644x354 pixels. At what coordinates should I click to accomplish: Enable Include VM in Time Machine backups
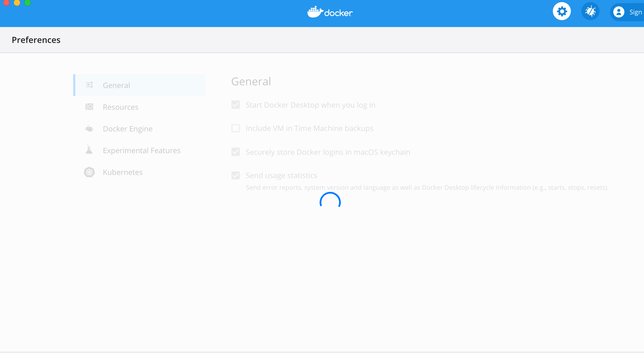(x=236, y=128)
